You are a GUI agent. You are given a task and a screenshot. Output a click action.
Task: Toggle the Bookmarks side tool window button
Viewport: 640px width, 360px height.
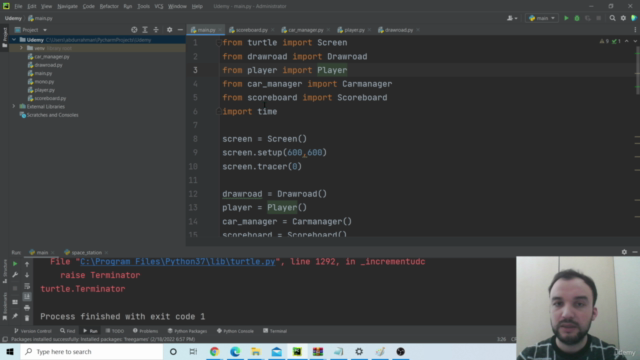coord(4,306)
